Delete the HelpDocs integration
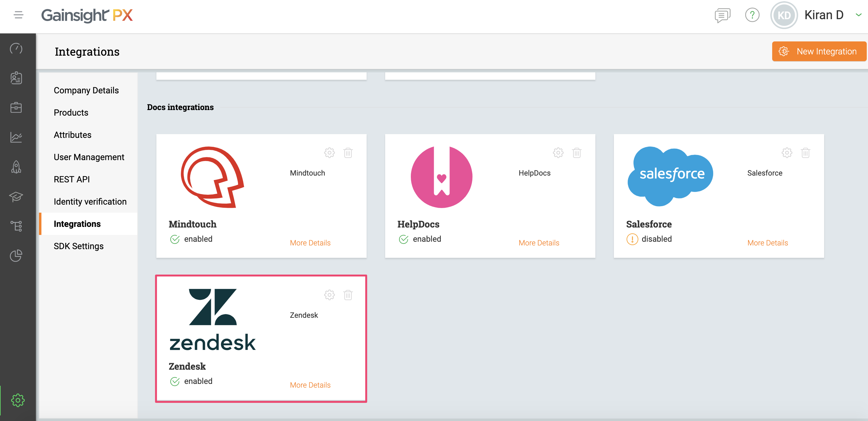This screenshot has height=421, width=868. point(577,153)
